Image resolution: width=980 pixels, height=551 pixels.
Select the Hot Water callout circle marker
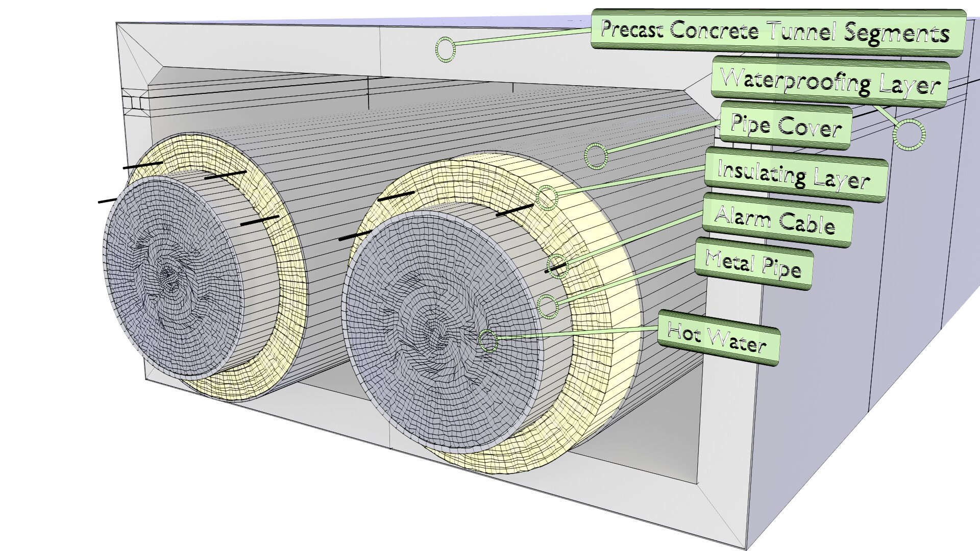(x=488, y=340)
